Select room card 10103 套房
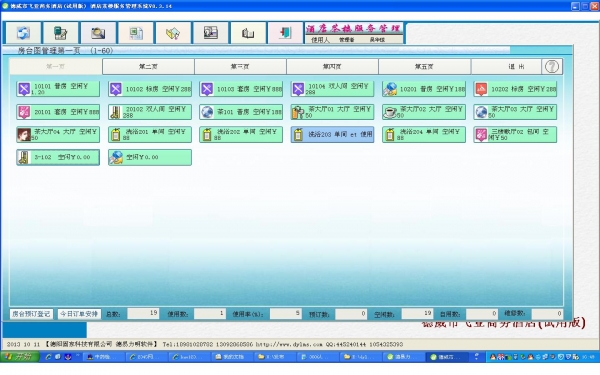The width and height of the screenshot is (600, 375). [241, 89]
